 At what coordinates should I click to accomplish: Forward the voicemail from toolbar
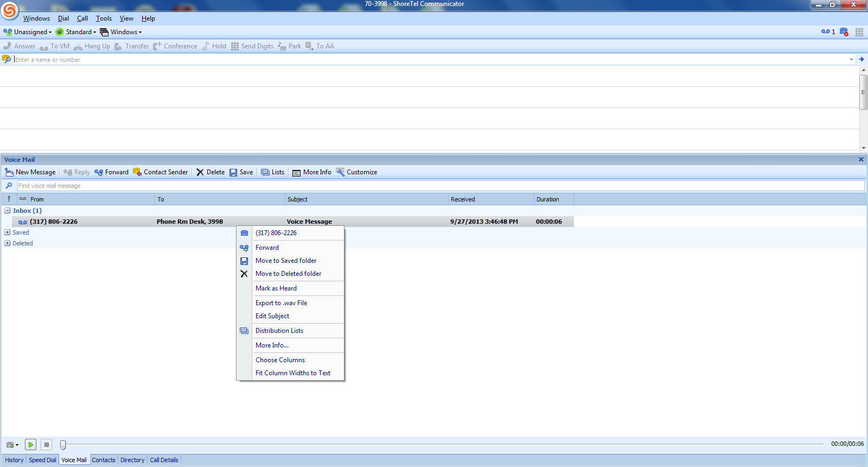pyautogui.click(x=111, y=172)
